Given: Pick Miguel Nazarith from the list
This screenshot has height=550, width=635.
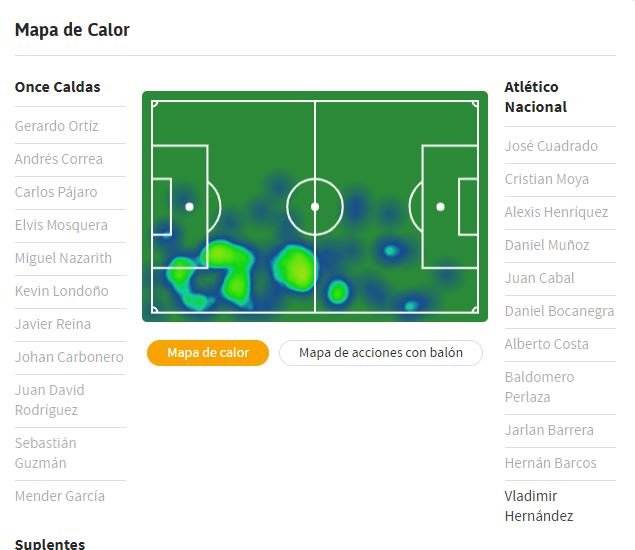Looking at the screenshot, I should point(63,258).
